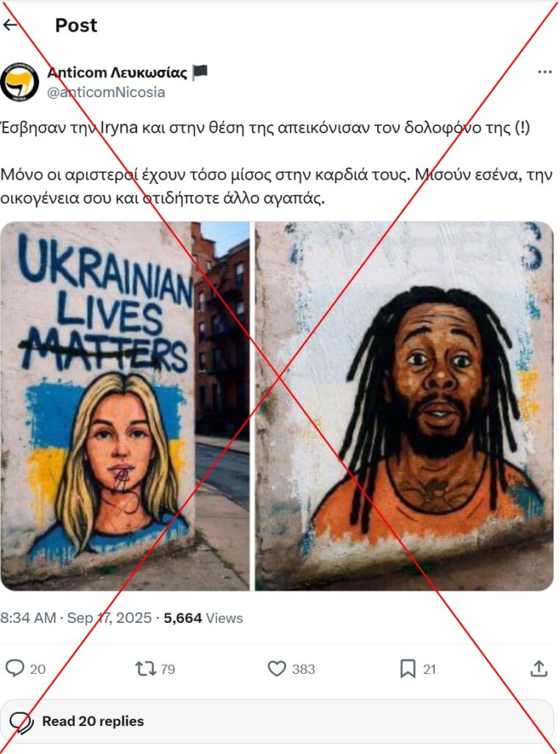Viewport: 560px width, 754px height.
Task: Open the three-dot more options menu
Action: coord(544,72)
